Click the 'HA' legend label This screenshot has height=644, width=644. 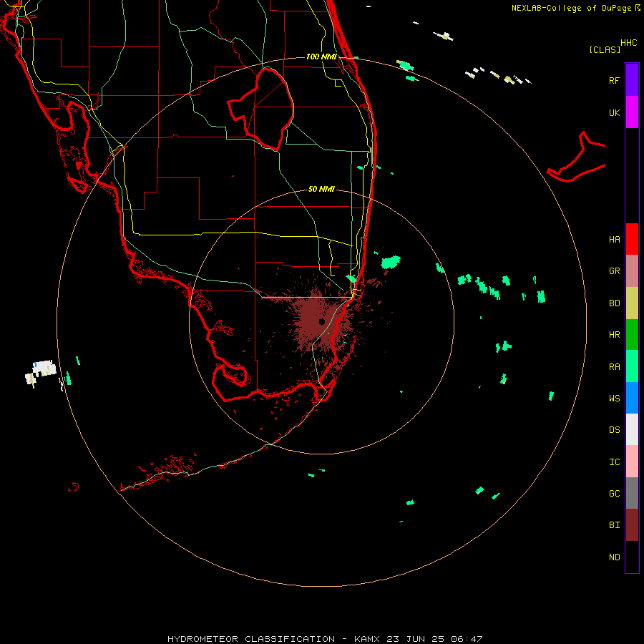click(614, 240)
